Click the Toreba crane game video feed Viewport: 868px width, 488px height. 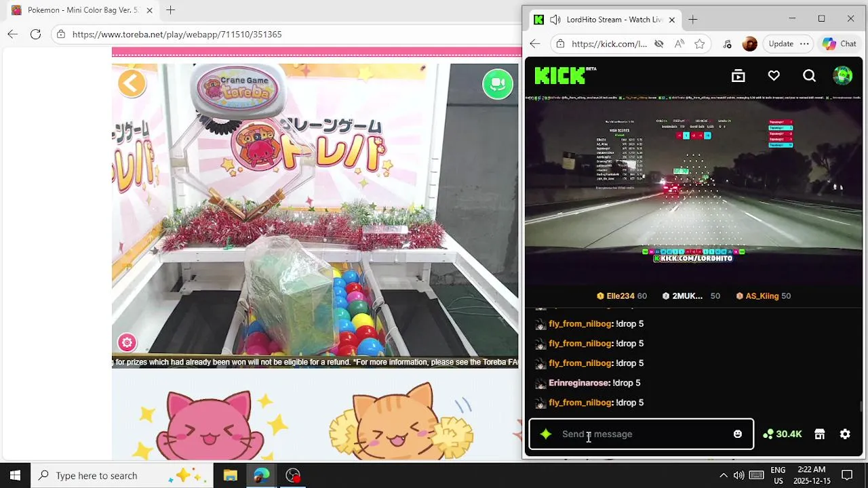(315, 216)
